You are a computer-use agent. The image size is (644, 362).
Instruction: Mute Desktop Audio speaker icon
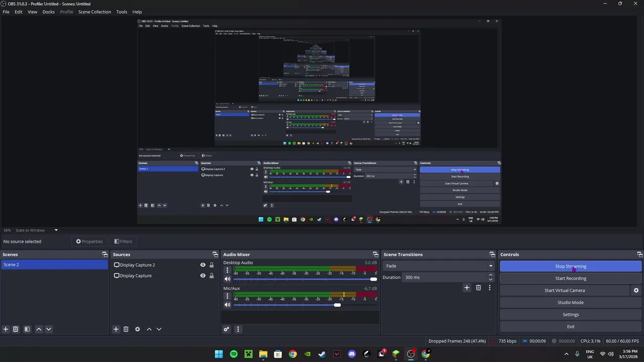click(227, 279)
